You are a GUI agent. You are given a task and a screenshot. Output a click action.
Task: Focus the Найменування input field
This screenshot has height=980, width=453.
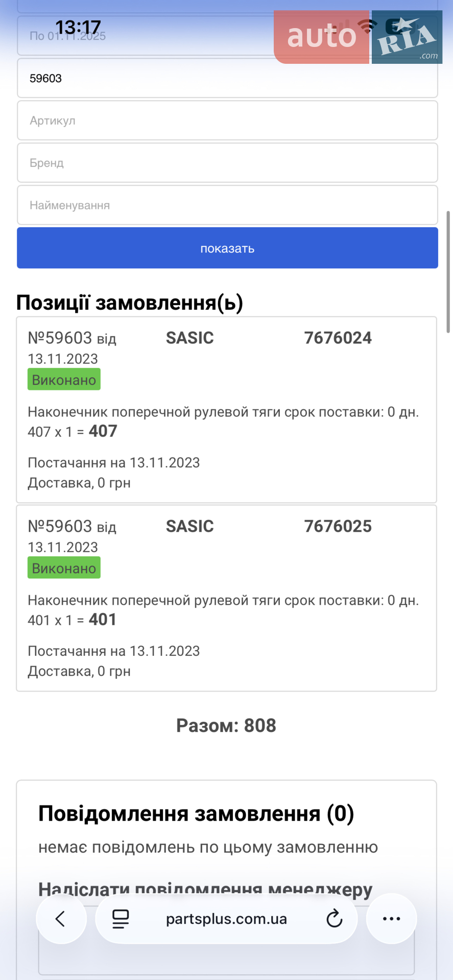(x=227, y=205)
